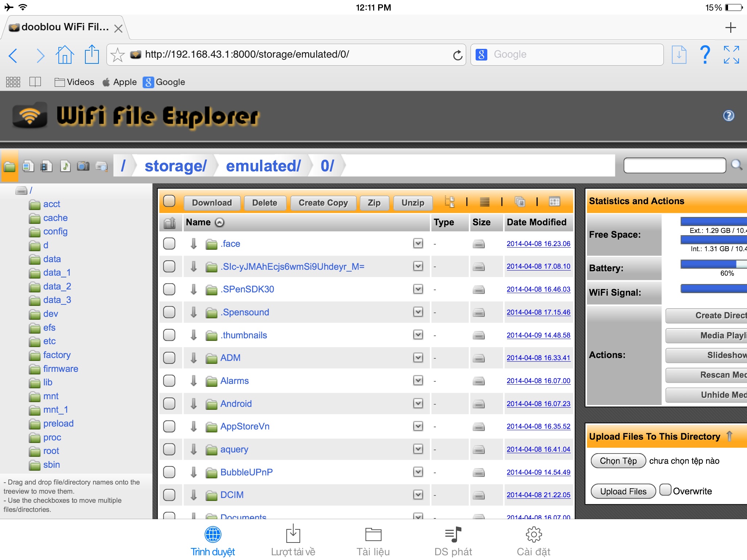
Task: Check the box for the .SPenSDK30 folder
Action: [x=169, y=289]
